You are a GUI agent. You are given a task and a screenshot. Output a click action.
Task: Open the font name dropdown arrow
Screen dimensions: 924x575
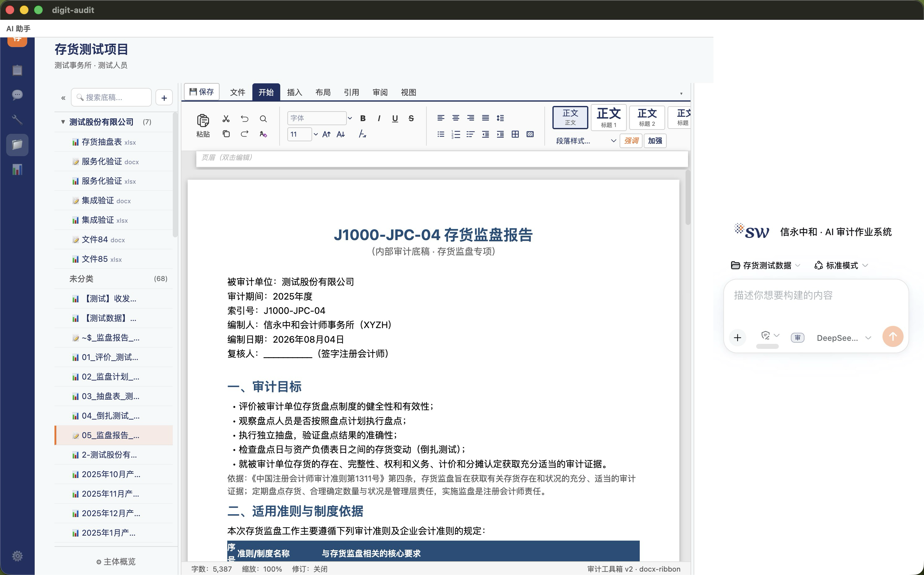[x=350, y=118]
